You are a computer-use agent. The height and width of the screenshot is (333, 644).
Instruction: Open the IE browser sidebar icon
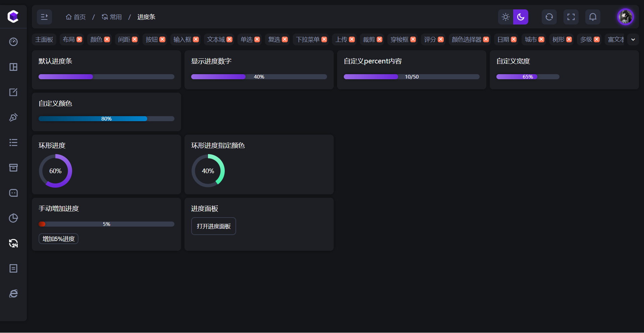click(x=13, y=293)
